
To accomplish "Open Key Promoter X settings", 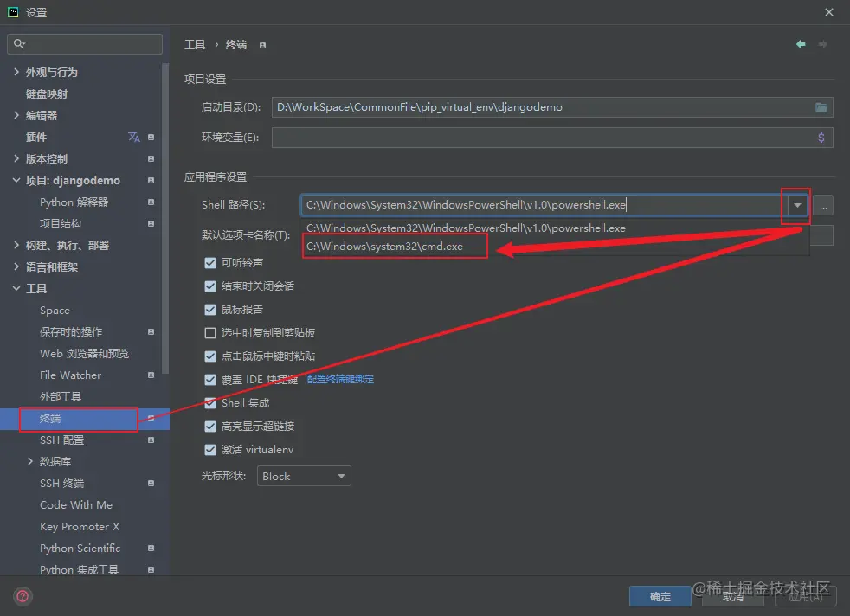I will (x=79, y=527).
